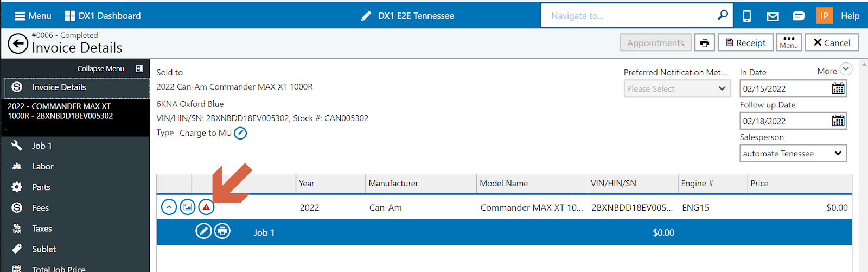Click the Manufacturer column header
Viewport: 868px width, 272px height.
click(x=421, y=184)
